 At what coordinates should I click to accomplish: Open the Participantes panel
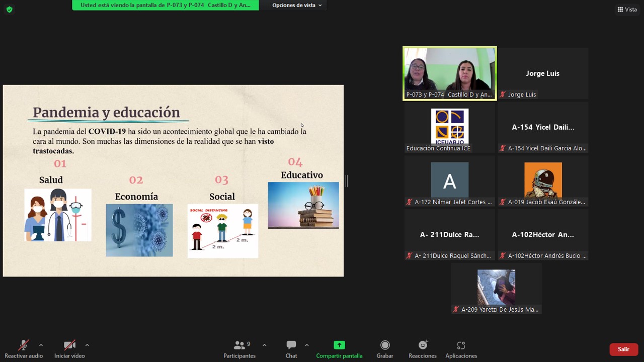coord(239,349)
